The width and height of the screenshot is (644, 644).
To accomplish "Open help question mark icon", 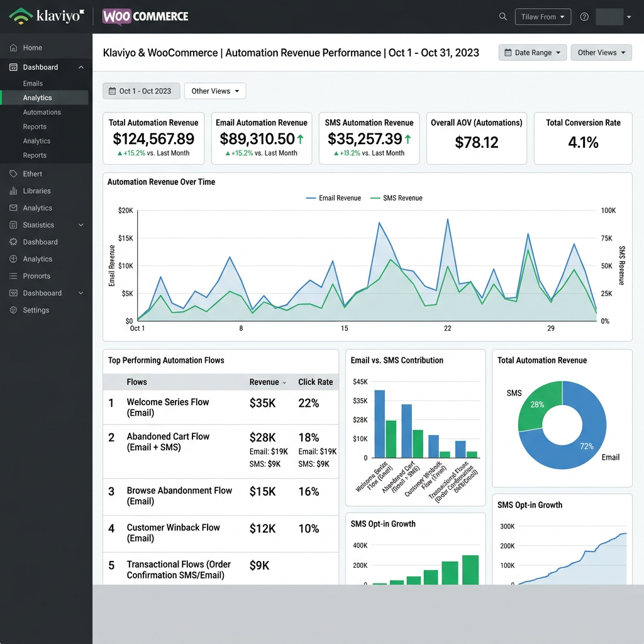I will 584,16.
